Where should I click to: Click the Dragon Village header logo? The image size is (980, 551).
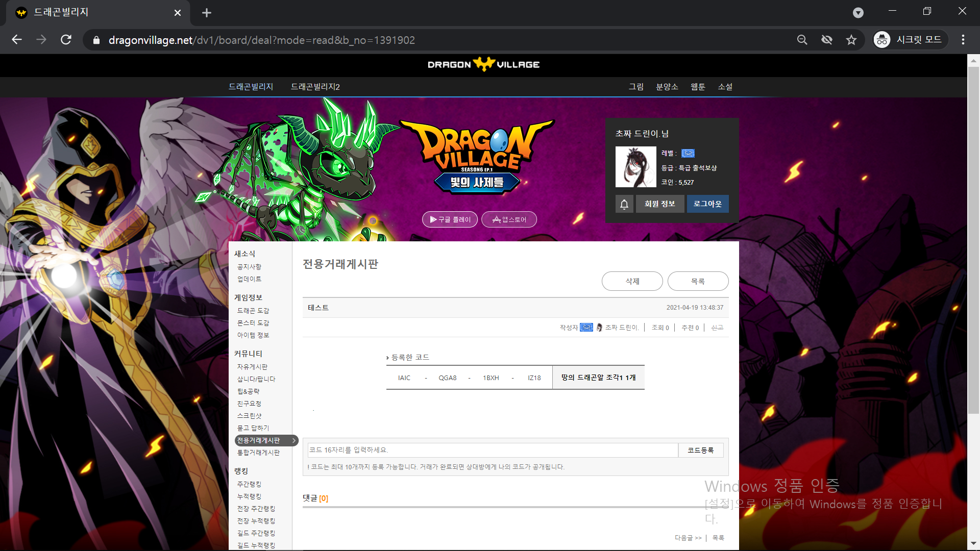coord(484,65)
